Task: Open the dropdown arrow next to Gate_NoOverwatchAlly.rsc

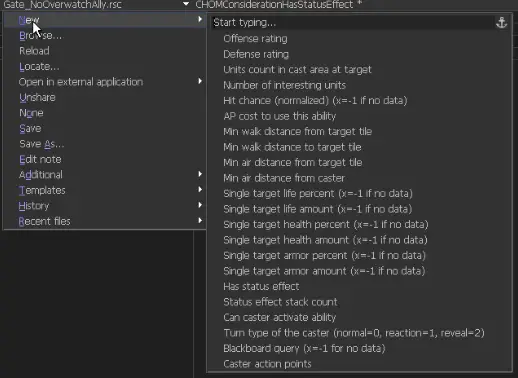Action: pyautogui.click(x=186, y=4)
